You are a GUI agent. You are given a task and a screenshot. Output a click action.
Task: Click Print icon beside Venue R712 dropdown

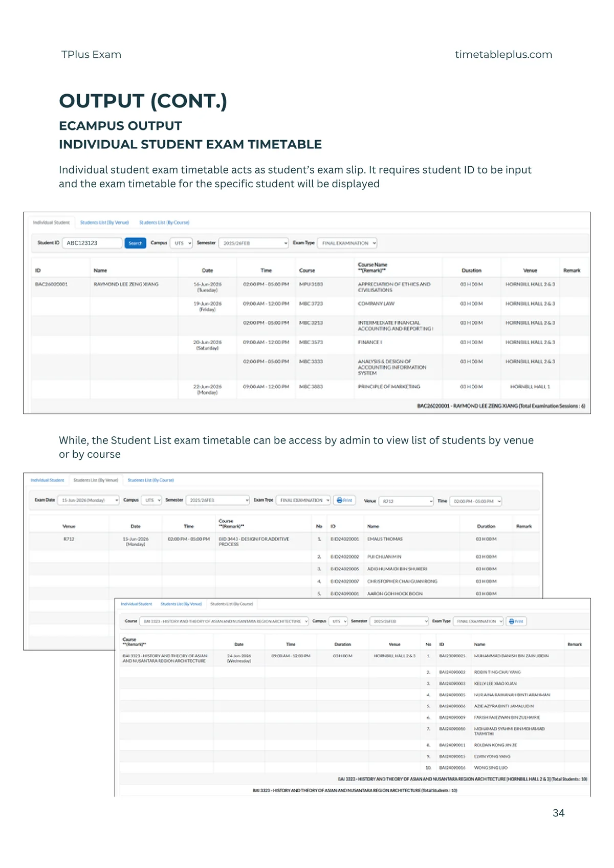click(345, 500)
